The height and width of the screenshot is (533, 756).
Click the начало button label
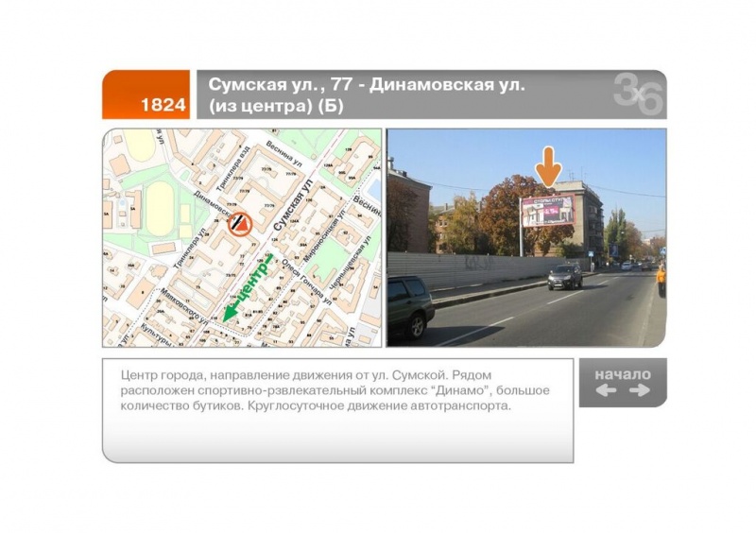(622, 373)
